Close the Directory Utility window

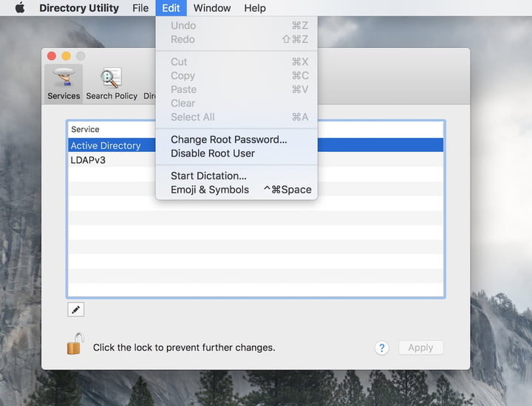coord(52,56)
